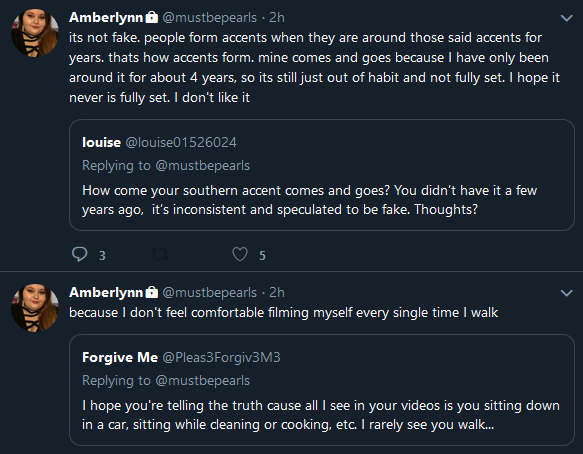Expand the first tweet's chevron menu
Viewport: 583px width, 454px height.
tap(566, 18)
